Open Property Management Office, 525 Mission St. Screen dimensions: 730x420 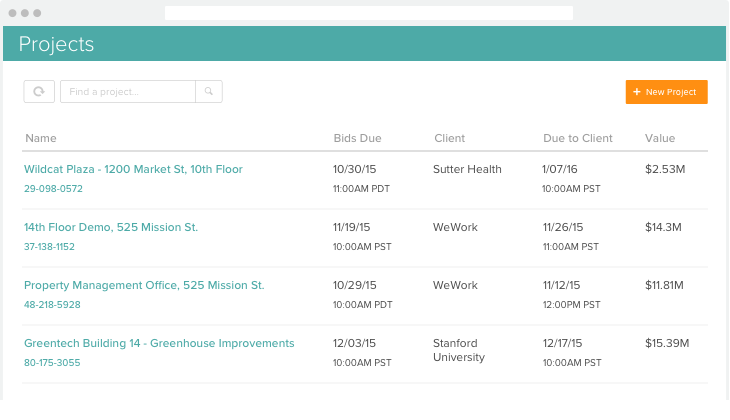click(144, 285)
